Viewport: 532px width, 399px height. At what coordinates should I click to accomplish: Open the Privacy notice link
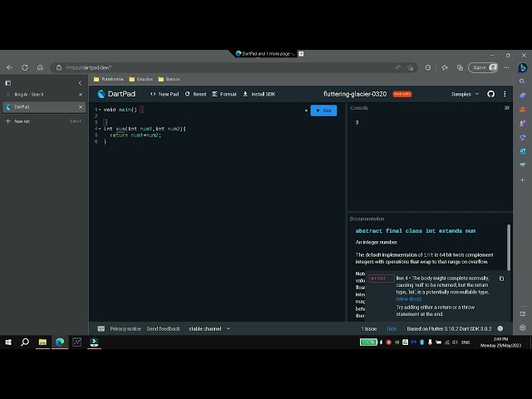(x=126, y=328)
